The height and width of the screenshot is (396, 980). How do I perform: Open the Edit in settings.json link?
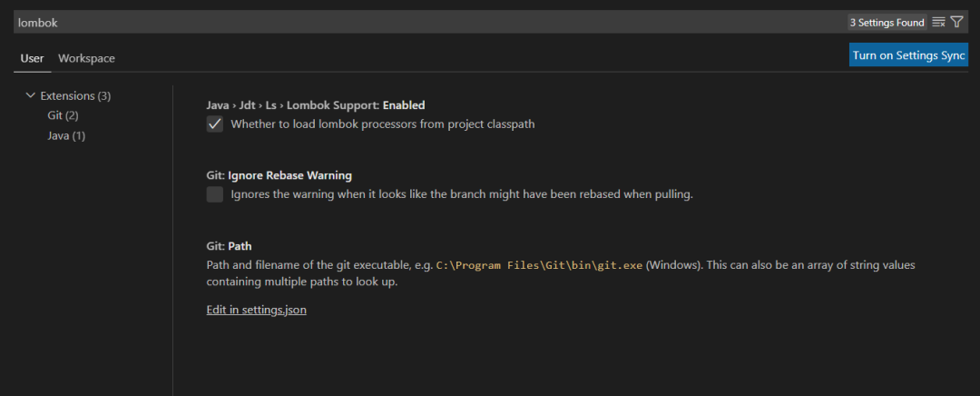(x=257, y=310)
